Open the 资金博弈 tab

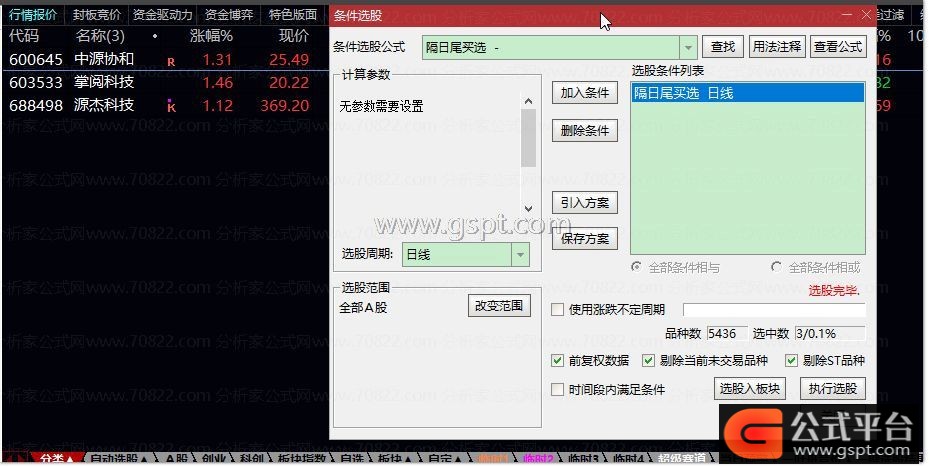point(228,15)
